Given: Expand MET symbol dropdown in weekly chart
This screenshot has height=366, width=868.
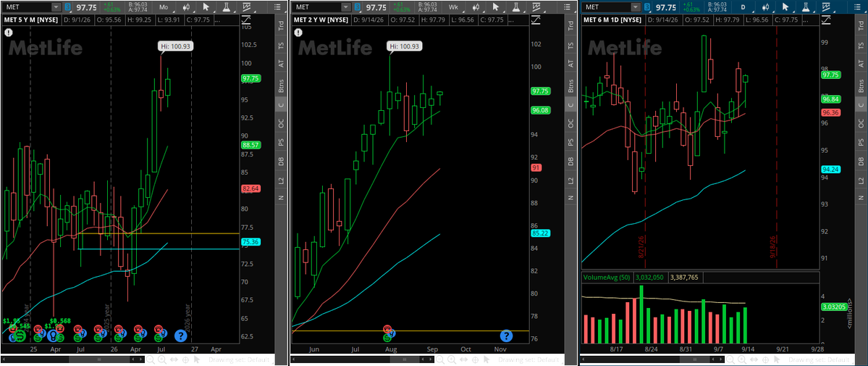Looking at the screenshot, I should click(x=346, y=7).
